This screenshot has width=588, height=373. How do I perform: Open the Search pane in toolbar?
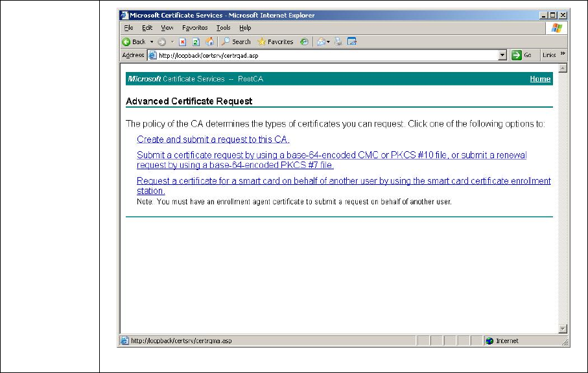(236, 42)
